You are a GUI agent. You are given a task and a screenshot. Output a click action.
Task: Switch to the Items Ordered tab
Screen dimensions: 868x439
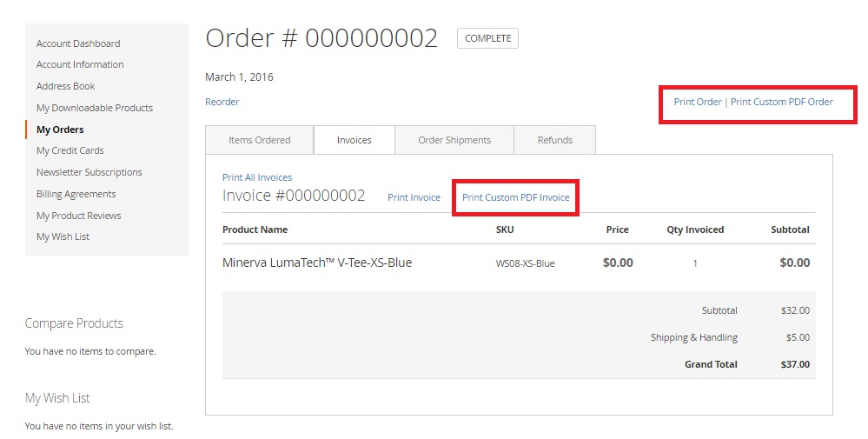(260, 140)
